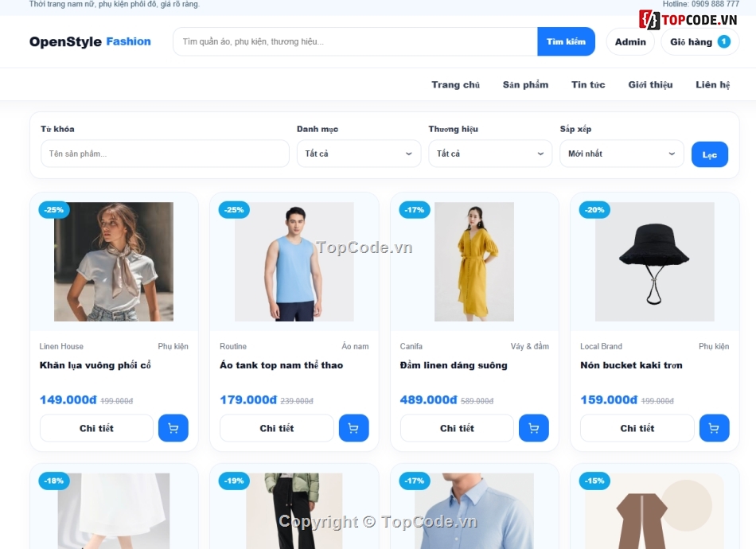This screenshot has width=756, height=549.
Task: Add Nón bucket kaki trơn to cart
Action: pyautogui.click(x=714, y=428)
